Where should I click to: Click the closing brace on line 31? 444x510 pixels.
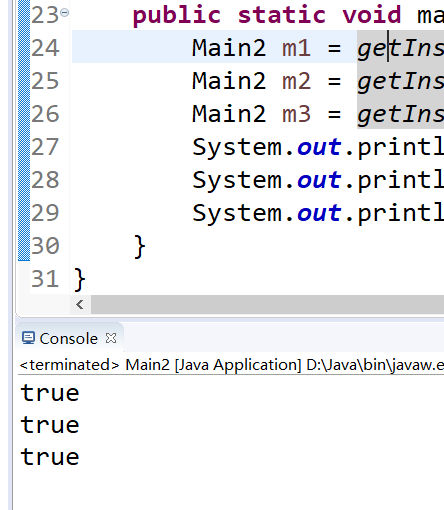click(80, 279)
